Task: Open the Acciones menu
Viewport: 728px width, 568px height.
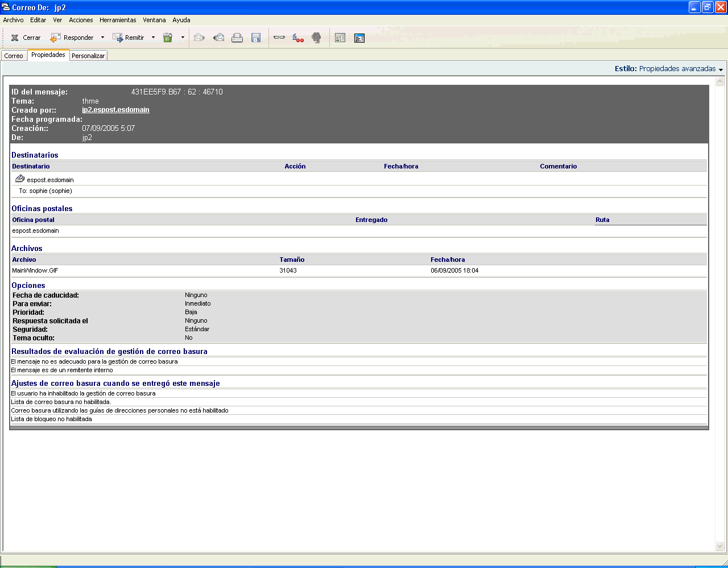Action: [x=81, y=20]
